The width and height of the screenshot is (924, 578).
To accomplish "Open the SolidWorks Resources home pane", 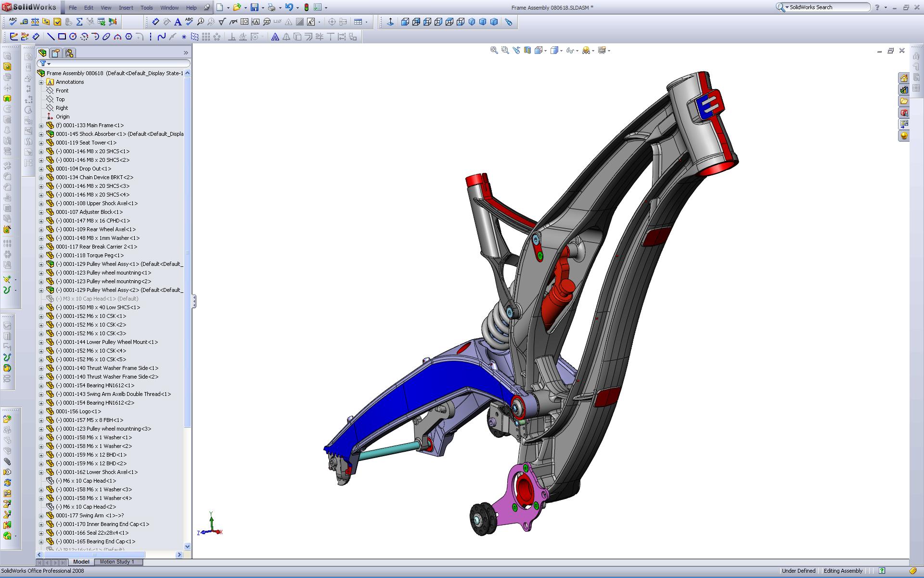I will 904,78.
